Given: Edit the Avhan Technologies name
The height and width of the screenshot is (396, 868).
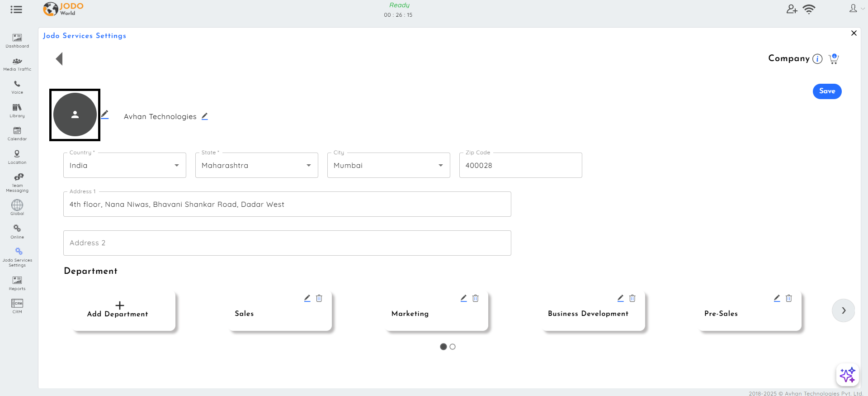Looking at the screenshot, I should pyautogui.click(x=205, y=116).
